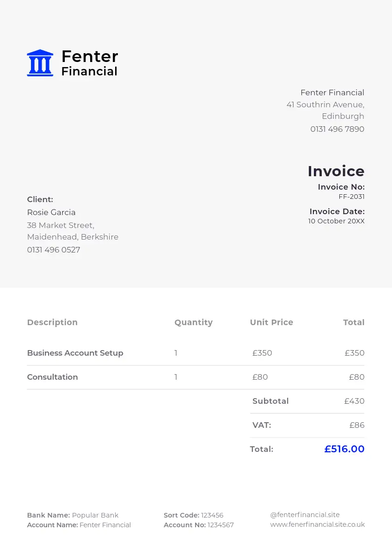
Task: Select the Business Account Setup row
Action: [75, 353]
